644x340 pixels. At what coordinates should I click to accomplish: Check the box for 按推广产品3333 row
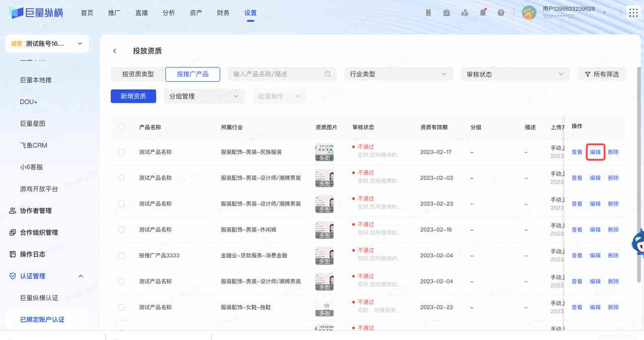click(121, 255)
